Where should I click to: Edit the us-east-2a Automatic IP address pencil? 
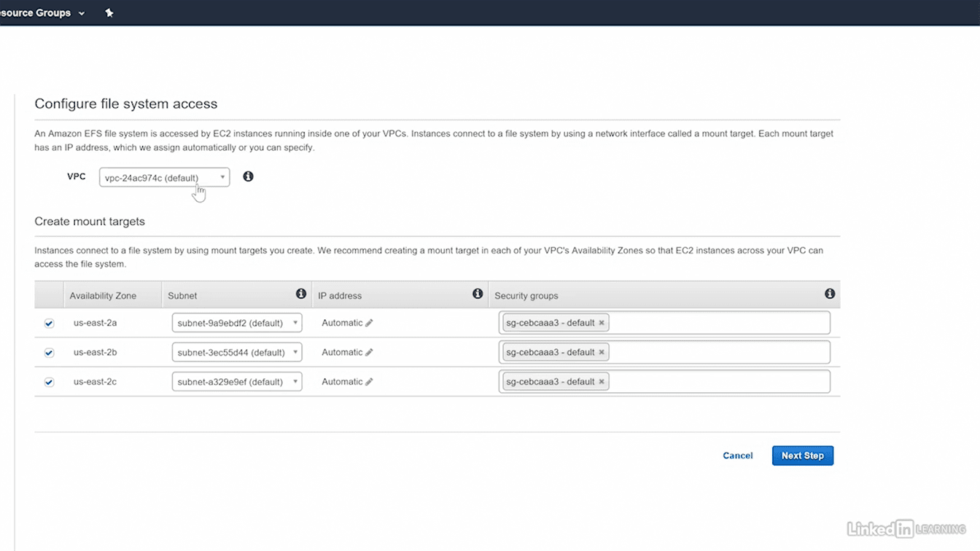[x=369, y=323]
